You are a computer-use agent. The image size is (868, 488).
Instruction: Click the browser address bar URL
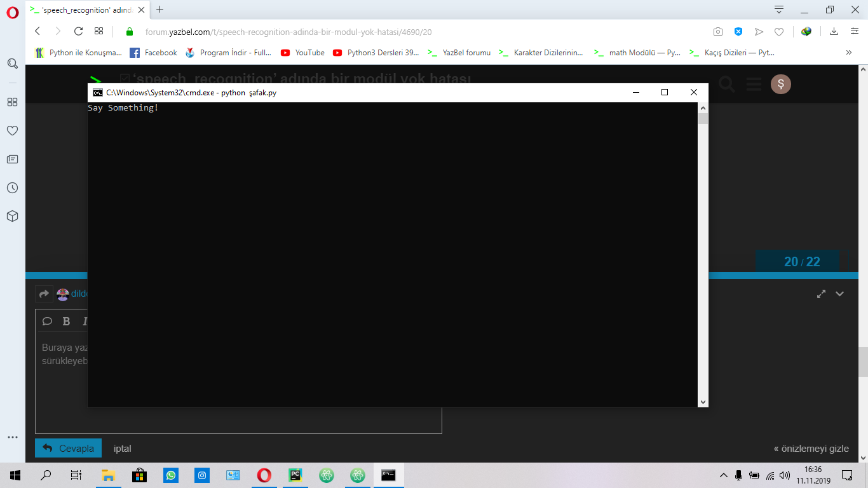click(288, 32)
